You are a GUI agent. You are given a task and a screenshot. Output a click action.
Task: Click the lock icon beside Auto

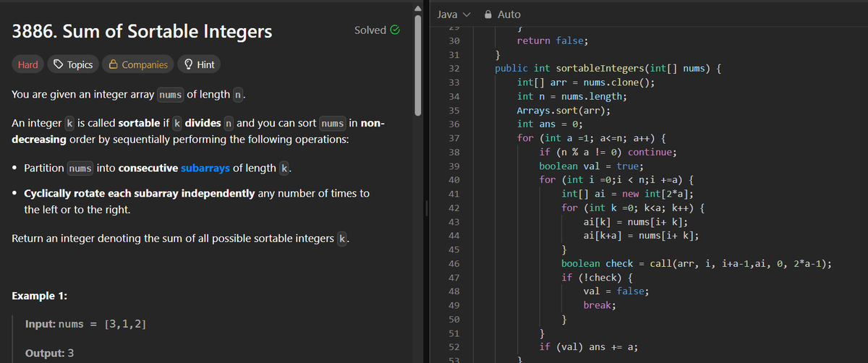point(488,14)
